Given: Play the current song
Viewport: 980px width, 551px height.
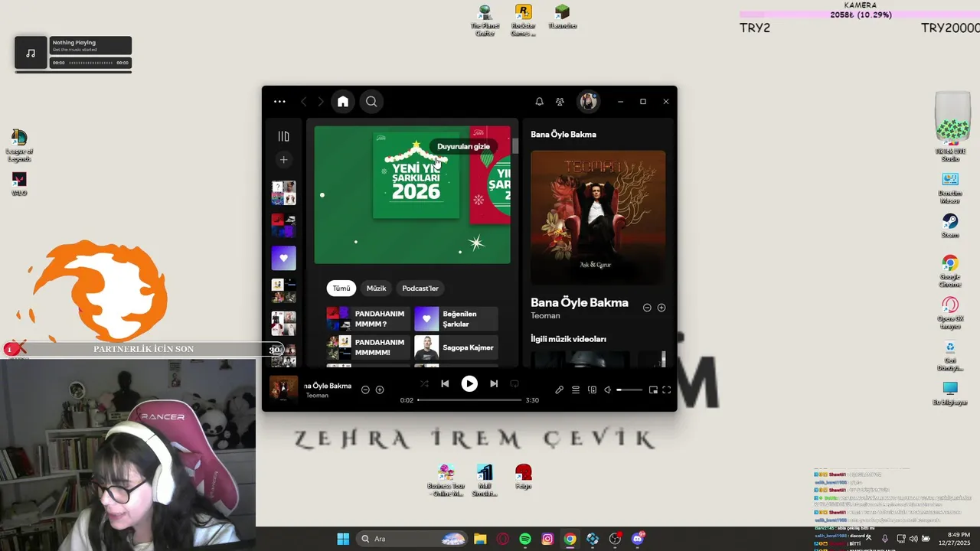Looking at the screenshot, I should coord(469,383).
